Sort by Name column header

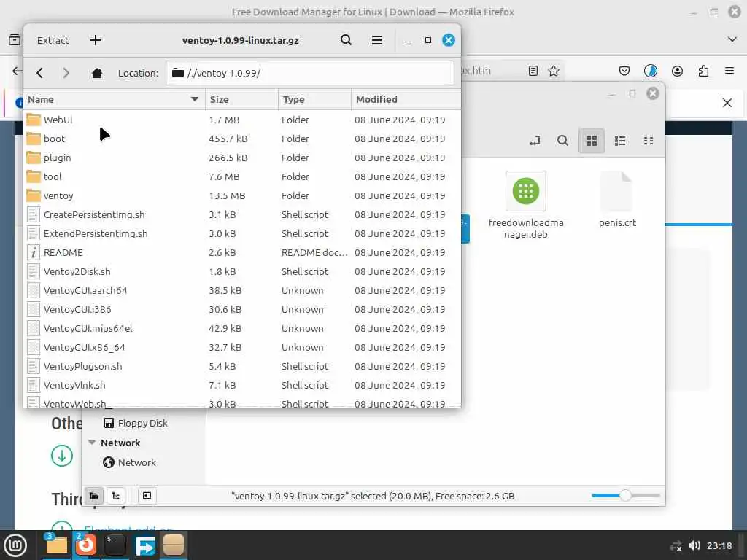point(115,99)
